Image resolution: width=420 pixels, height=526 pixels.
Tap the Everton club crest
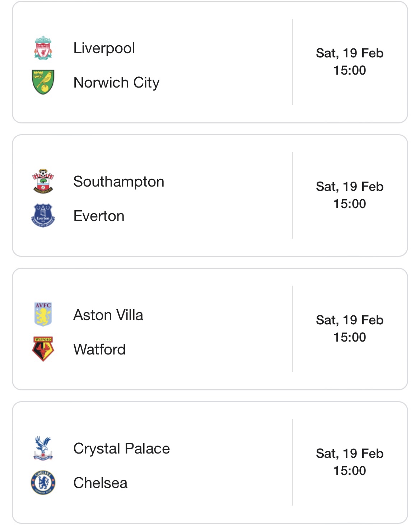[x=43, y=216]
